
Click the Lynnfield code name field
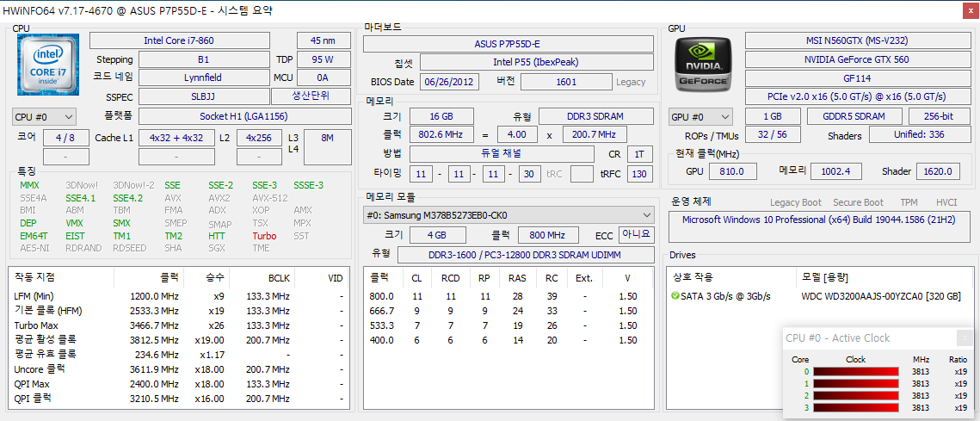203,78
